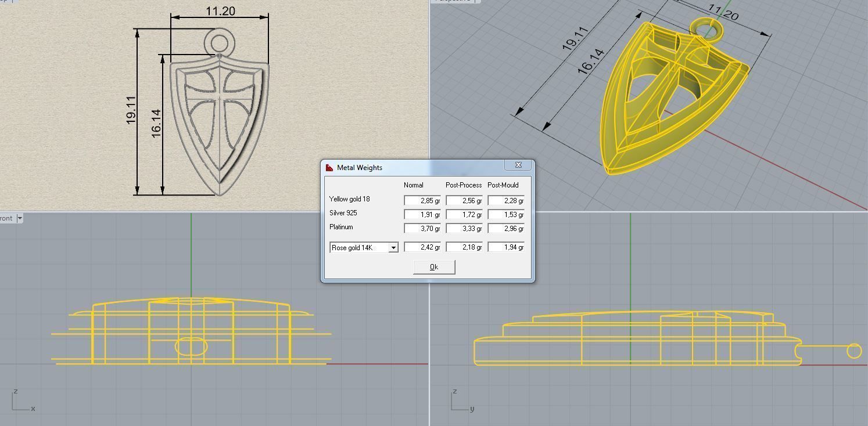Click the Silver 925 Normal weight 1,91 gr
868x426 pixels.
[422, 214]
